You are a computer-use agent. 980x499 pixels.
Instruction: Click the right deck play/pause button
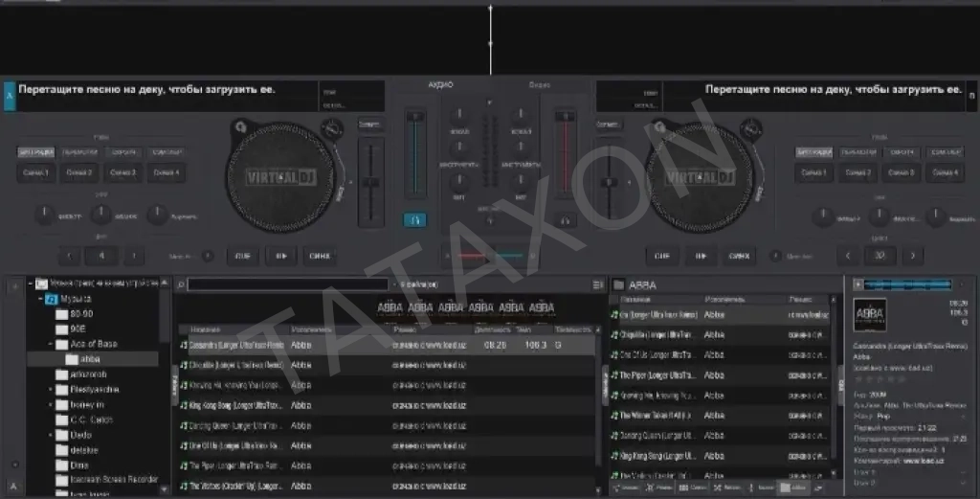pyautogui.click(x=701, y=256)
